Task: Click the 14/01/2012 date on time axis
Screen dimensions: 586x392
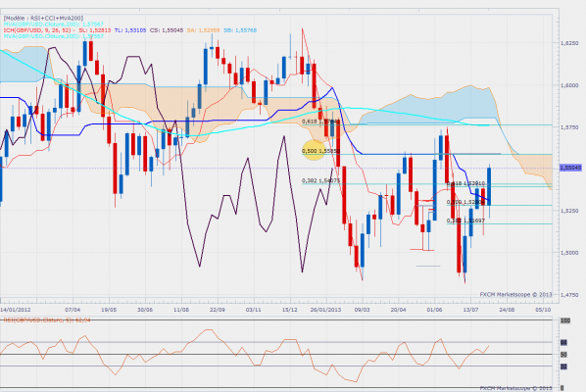Action: [16, 310]
